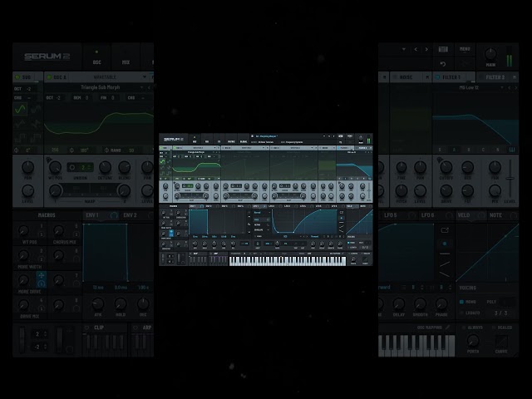
Task: Select POLY voicing in enlarged right view
Action: (x=491, y=302)
